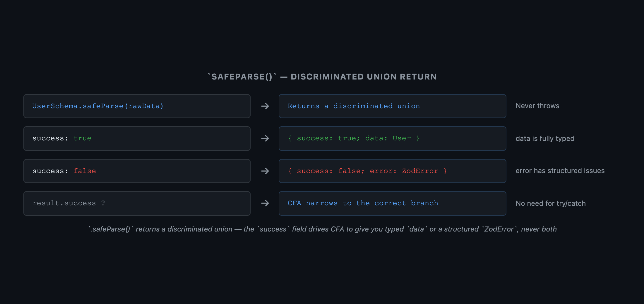Click the No need for try/catch note
This screenshot has width=644, height=304.
[551, 203]
